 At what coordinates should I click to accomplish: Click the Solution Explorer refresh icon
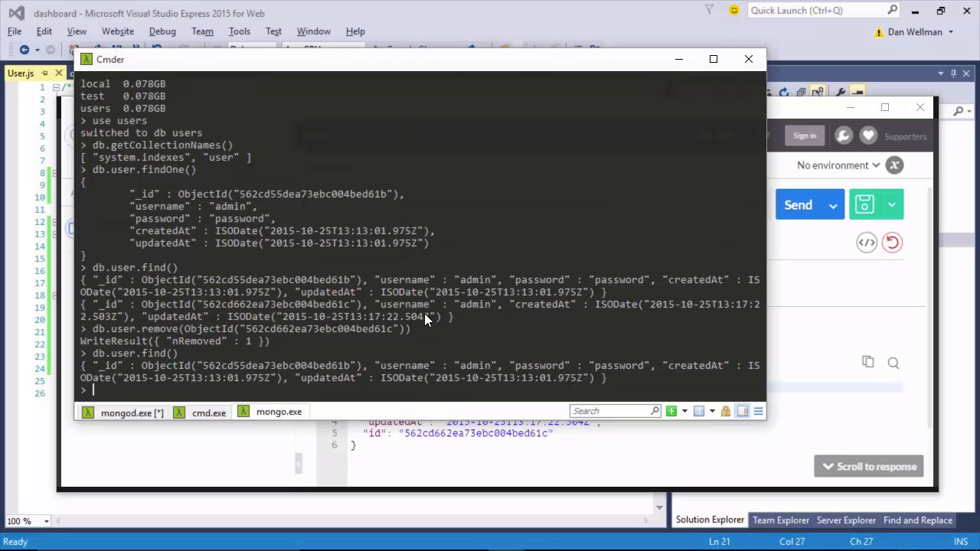[x=782, y=93]
